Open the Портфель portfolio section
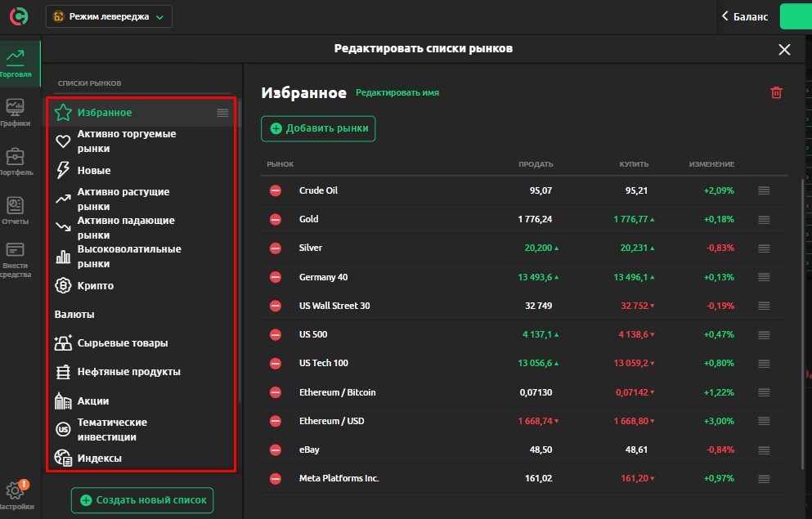Screen dimensions: 812x519 click(16, 162)
